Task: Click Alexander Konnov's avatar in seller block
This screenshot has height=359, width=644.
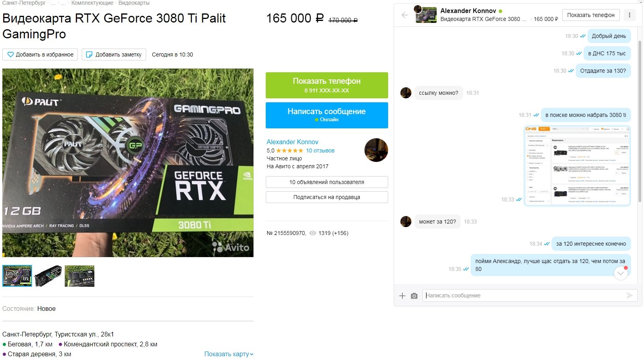Action: 376,150
